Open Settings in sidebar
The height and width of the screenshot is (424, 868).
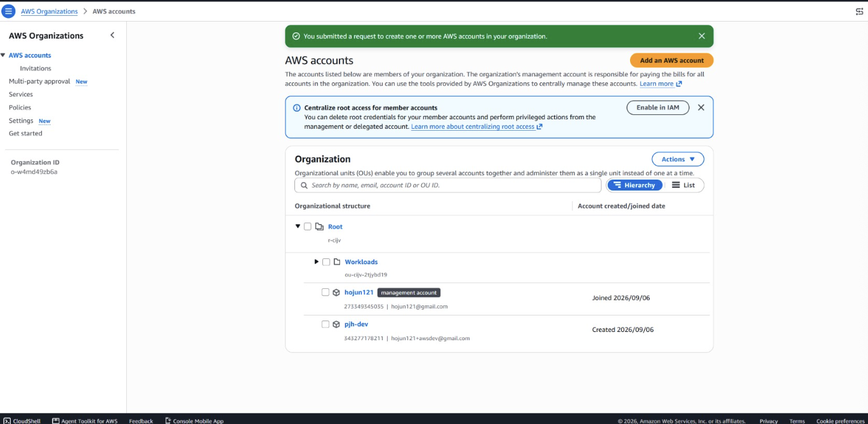click(21, 121)
